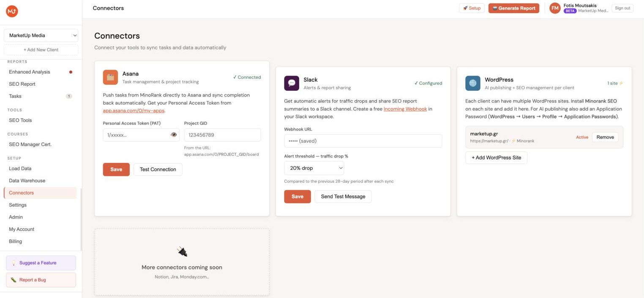Image resolution: width=644 pixels, height=298 pixels.
Task: Toggle token visibility eye icon
Action: (174, 135)
